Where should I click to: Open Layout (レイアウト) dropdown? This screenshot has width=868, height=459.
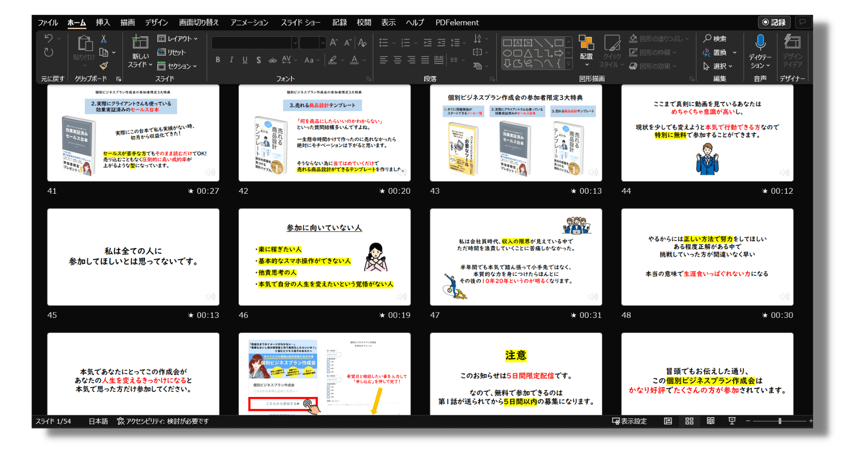(x=177, y=39)
